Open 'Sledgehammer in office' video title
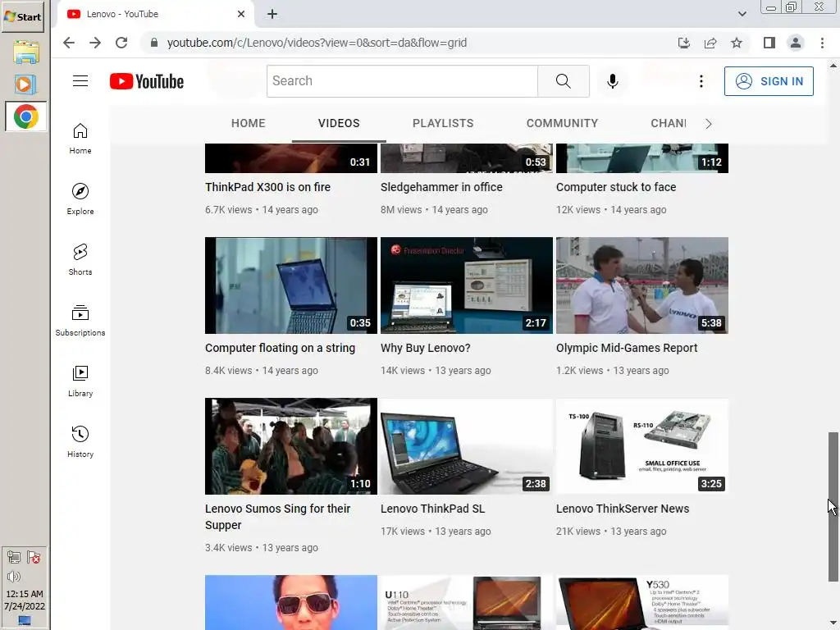Image resolution: width=840 pixels, height=630 pixels. pos(441,187)
